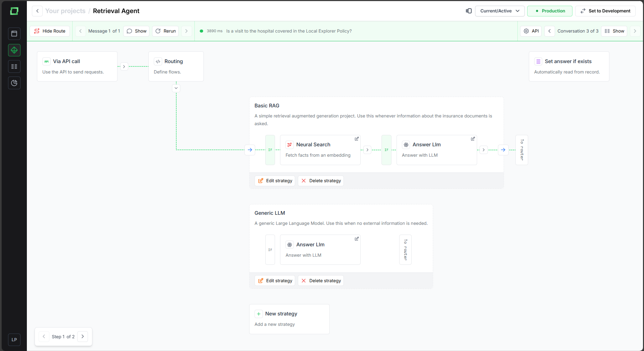Click the 3890 ms latency indicator
This screenshot has width=644, height=351.
215,31
